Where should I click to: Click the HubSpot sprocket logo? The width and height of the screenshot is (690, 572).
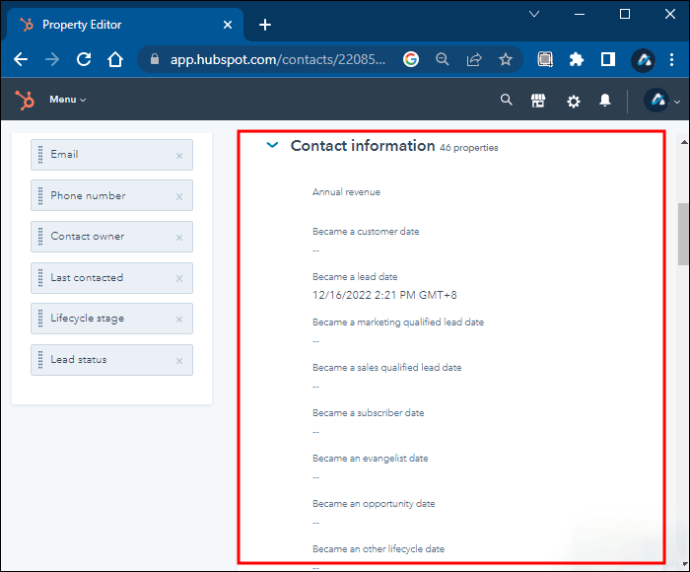click(23, 100)
